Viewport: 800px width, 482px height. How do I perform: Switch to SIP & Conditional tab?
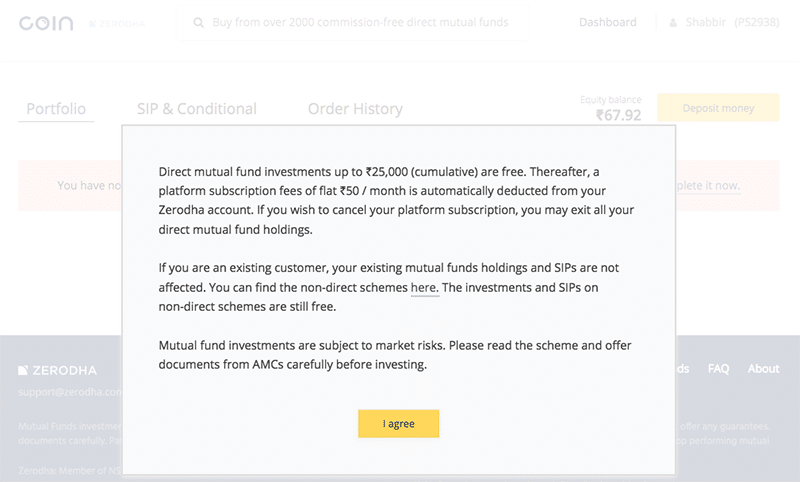(196, 109)
